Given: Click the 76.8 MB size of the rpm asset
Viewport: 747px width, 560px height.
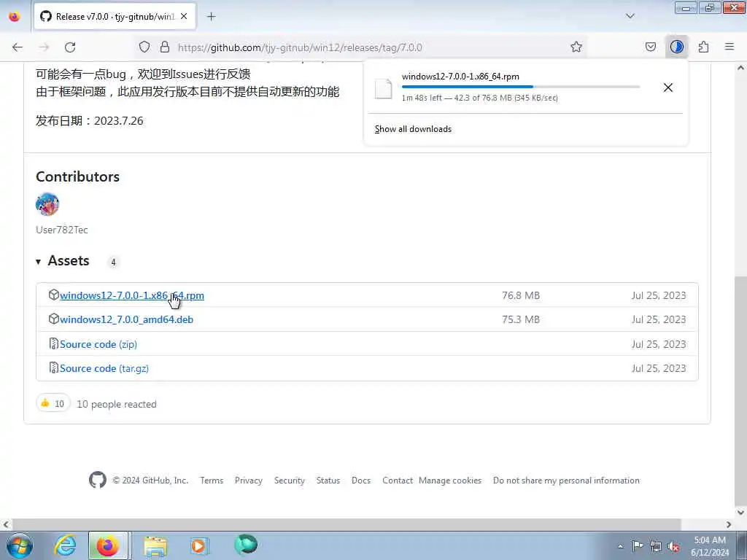Looking at the screenshot, I should click(x=521, y=296).
